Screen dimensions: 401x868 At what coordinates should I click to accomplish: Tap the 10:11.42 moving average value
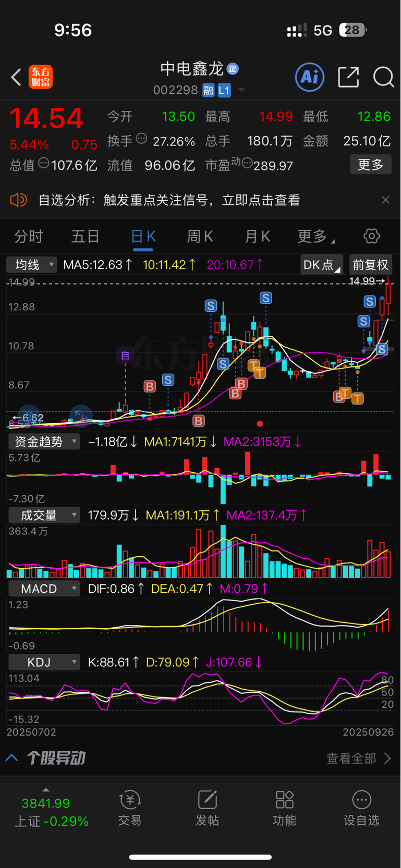pos(169,265)
